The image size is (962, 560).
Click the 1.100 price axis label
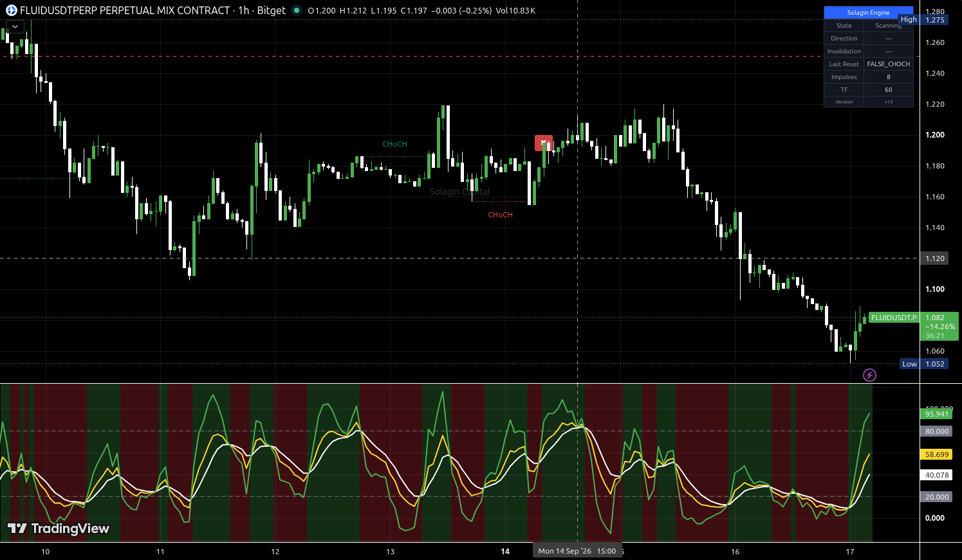935,289
